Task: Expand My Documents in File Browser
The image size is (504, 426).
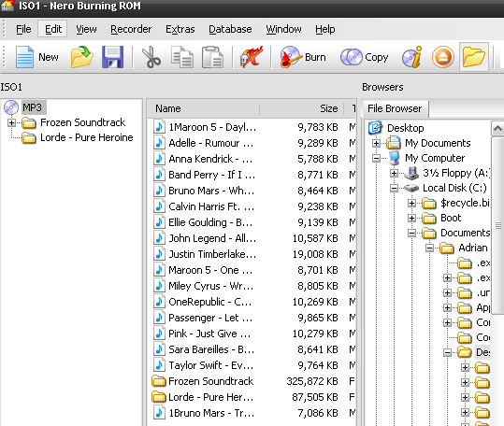Action: click(x=377, y=143)
